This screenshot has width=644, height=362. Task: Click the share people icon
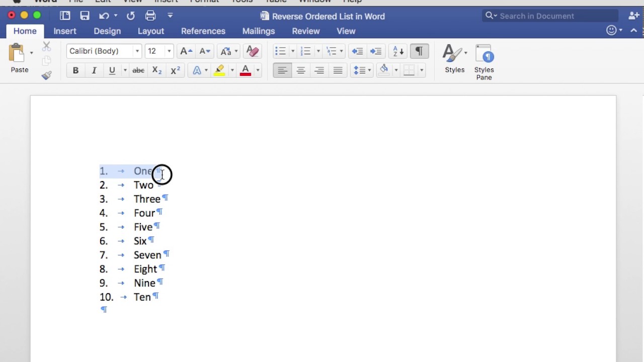(633, 16)
